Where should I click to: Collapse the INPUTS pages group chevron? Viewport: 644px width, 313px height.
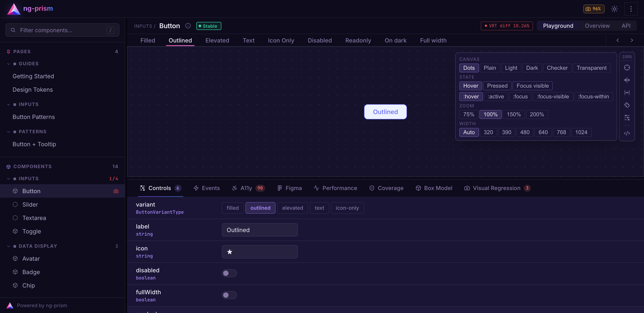8,104
